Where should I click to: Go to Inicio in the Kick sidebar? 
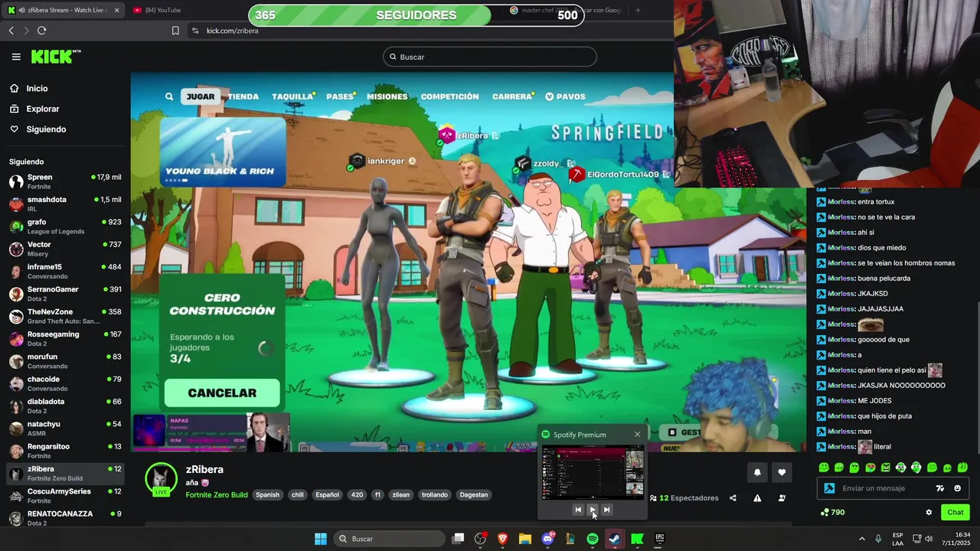pos(37,89)
